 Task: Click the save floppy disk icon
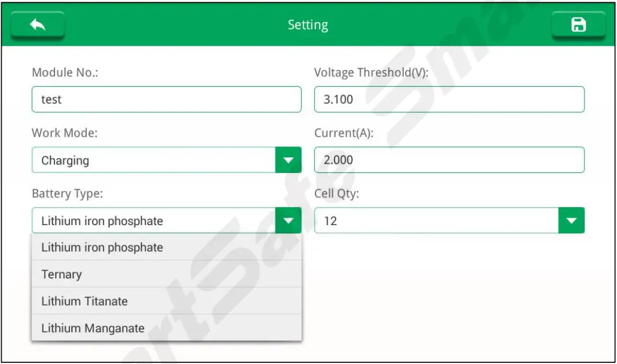578,25
